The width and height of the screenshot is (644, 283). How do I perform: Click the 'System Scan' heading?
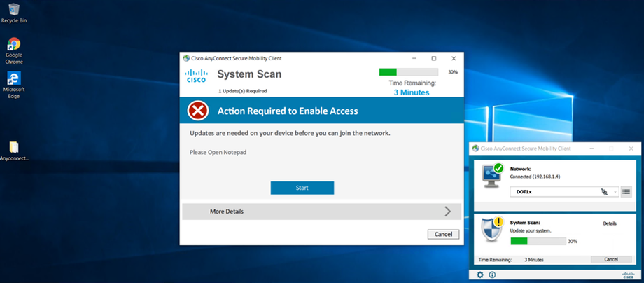pos(249,74)
